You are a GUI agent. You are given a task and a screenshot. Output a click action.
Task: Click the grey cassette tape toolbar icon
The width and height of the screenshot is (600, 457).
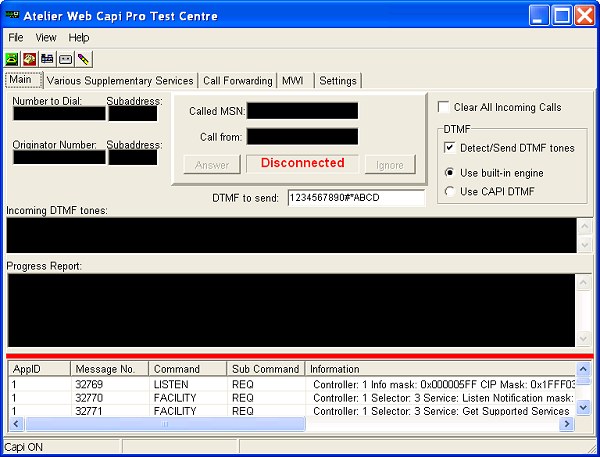pyautogui.click(x=65, y=59)
